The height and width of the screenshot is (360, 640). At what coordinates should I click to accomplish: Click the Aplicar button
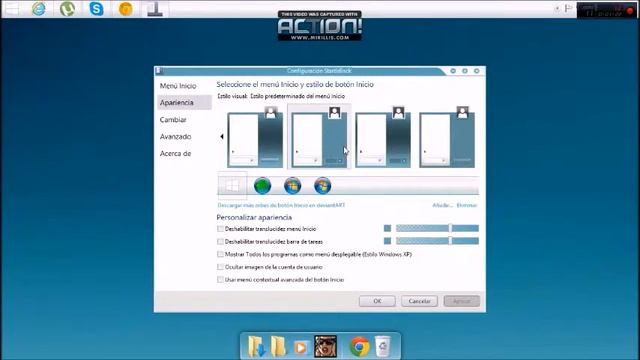[462, 301]
